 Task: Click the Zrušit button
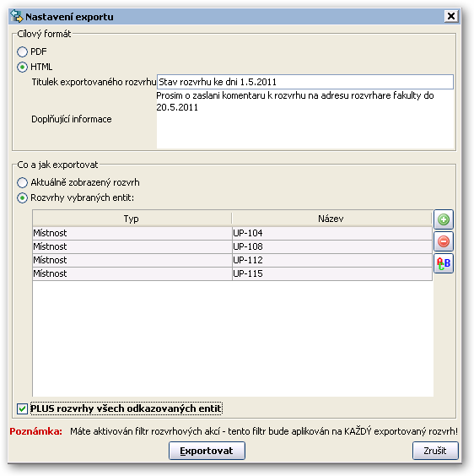pos(435,451)
